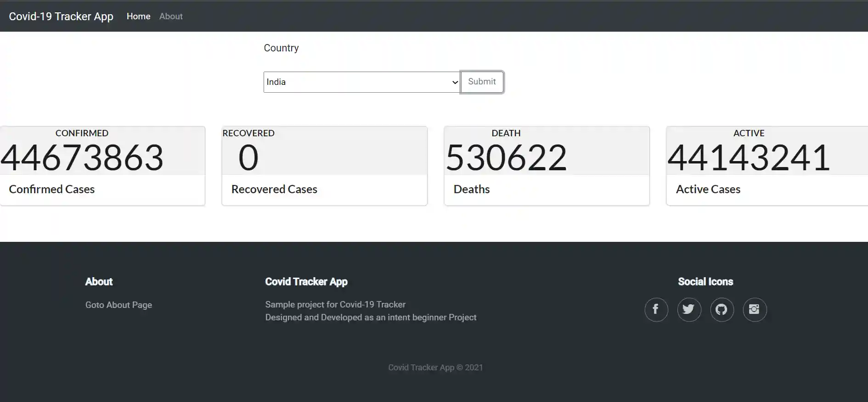This screenshot has width=868, height=402.
Task: Open the Twitter social icon
Action: point(689,310)
